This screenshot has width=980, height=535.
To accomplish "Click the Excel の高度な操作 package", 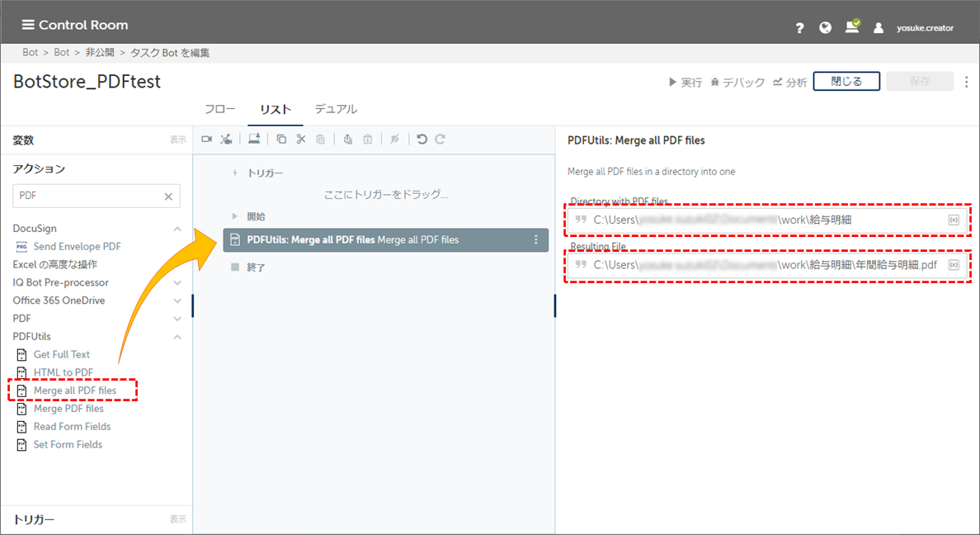I will click(x=55, y=265).
